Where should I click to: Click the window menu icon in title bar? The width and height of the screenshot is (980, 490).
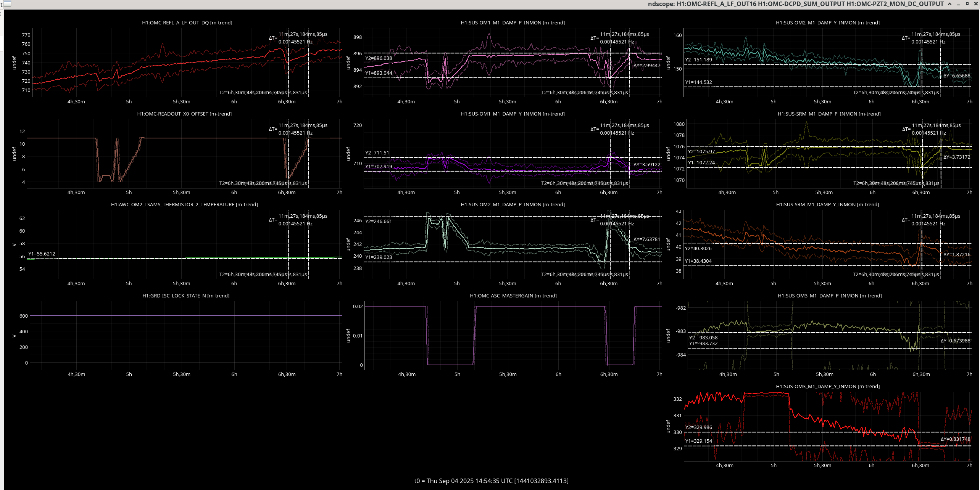7,4
